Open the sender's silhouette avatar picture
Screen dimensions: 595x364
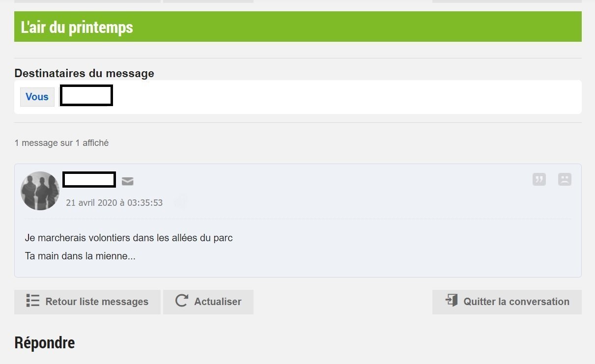pos(40,191)
